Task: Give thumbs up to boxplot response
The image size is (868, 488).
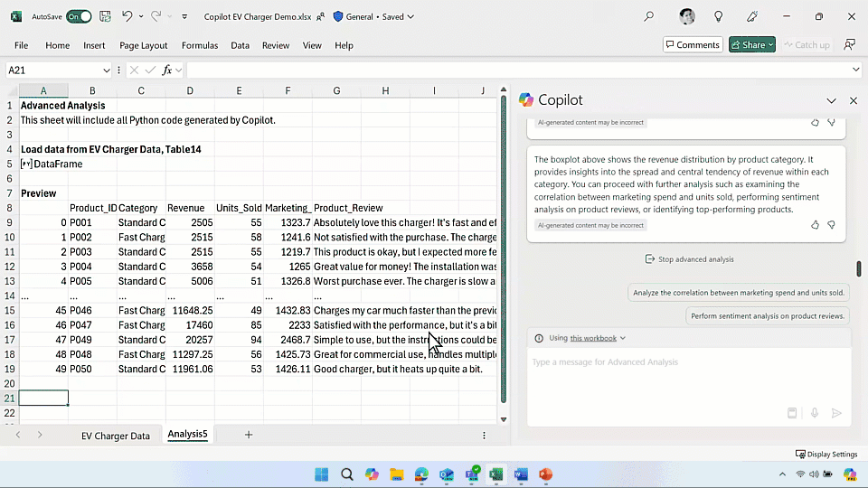Action: 815,225
